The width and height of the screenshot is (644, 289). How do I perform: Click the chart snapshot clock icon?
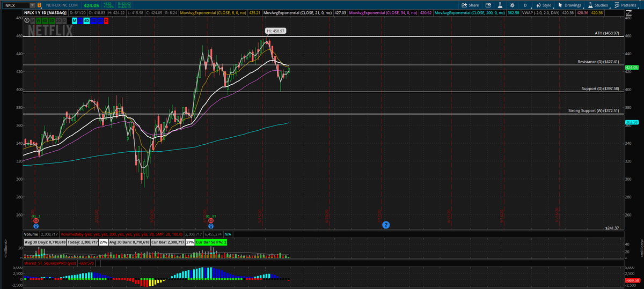pos(488,5)
